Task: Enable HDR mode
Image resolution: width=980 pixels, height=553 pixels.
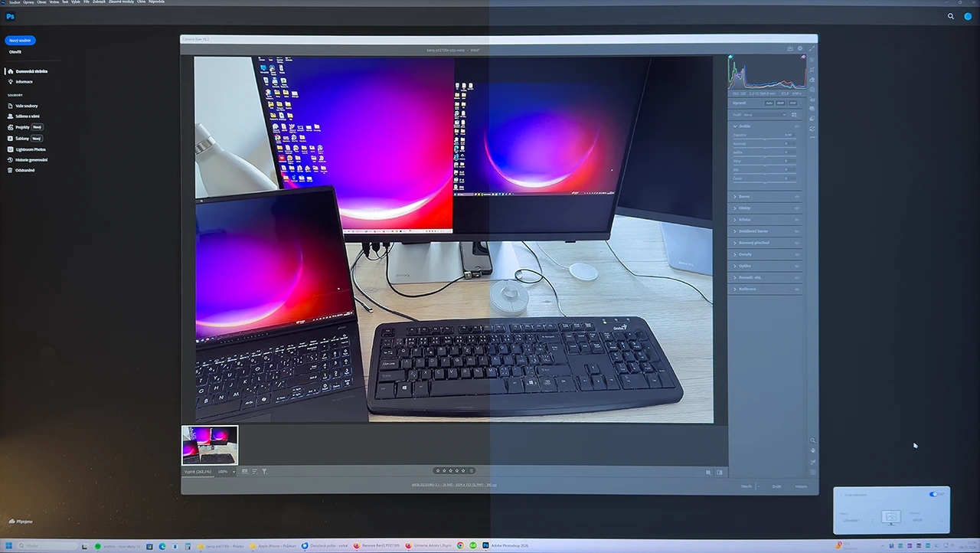Action: (x=793, y=103)
